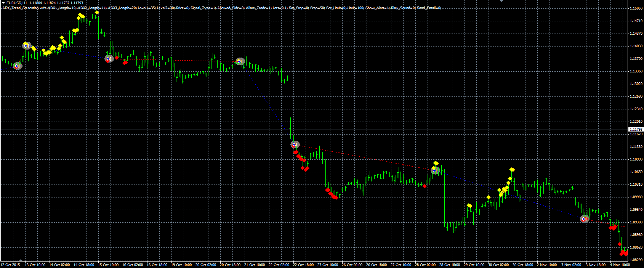Click the 12 Oct 2015 date label
Image resolution: width=644 pixels, height=268 pixels.
[10, 265]
